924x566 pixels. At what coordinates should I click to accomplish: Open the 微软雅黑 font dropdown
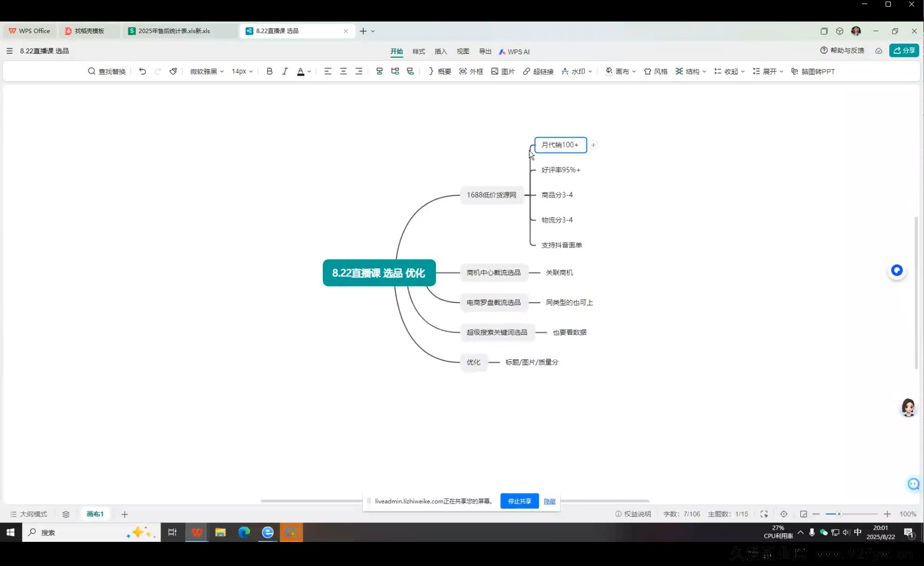[207, 72]
